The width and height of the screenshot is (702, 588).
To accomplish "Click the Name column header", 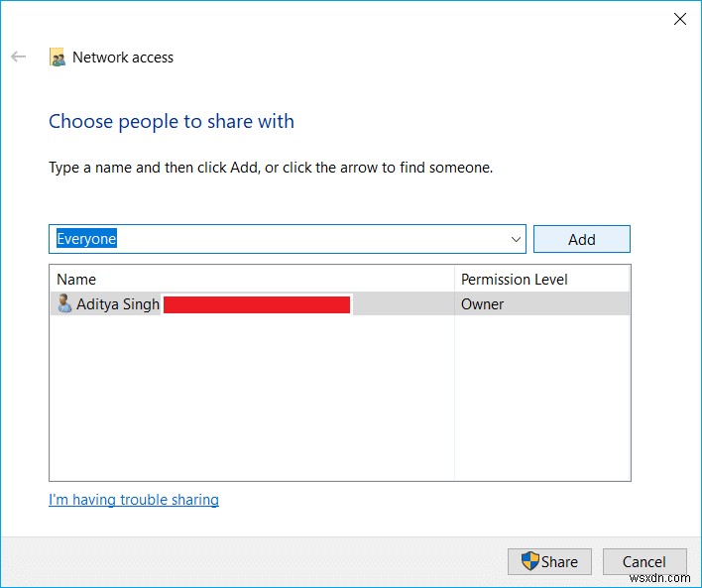I will click(252, 279).
